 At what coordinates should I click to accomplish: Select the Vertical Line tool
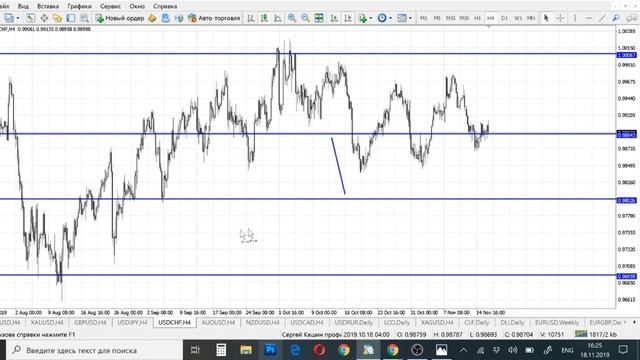(575, 18)
